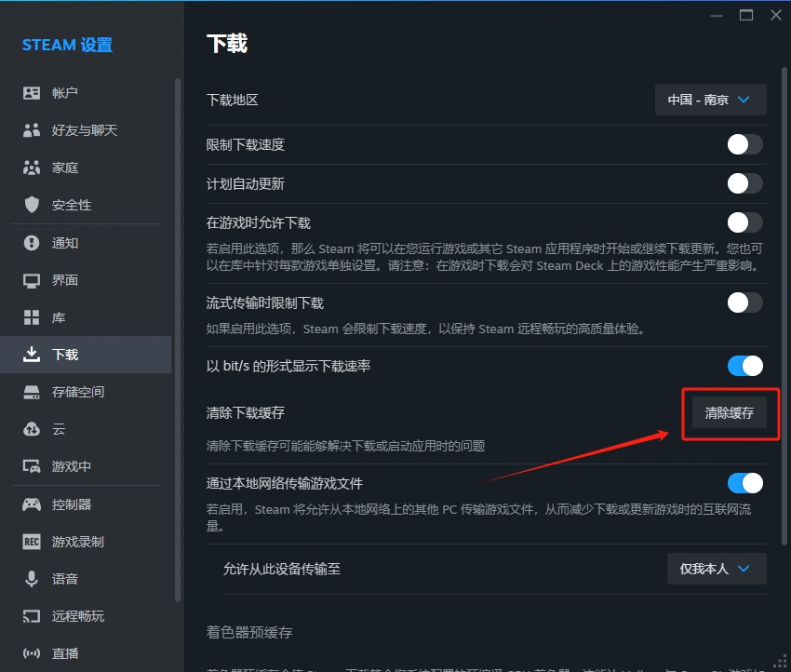Click the 安全性 shield icon
This screenshot has height=672, width=791.
tap(30, 205)
